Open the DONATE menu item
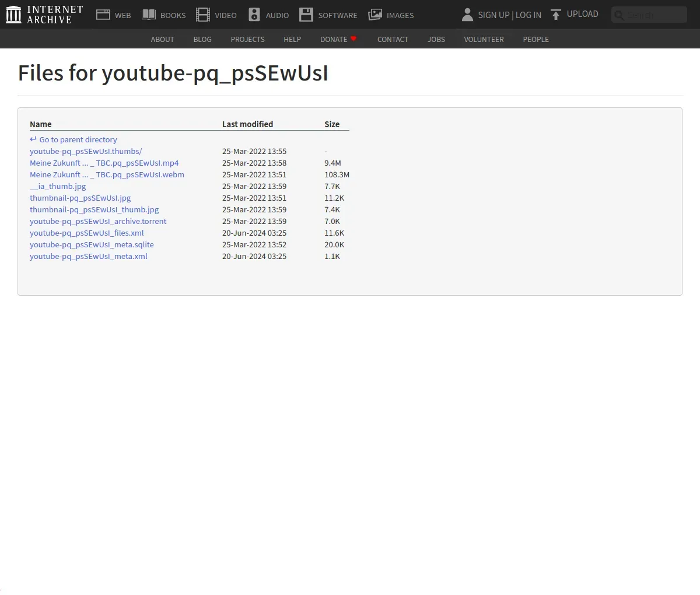The width and height of the screenshot is (700, 595). click(x=334, y=39)
